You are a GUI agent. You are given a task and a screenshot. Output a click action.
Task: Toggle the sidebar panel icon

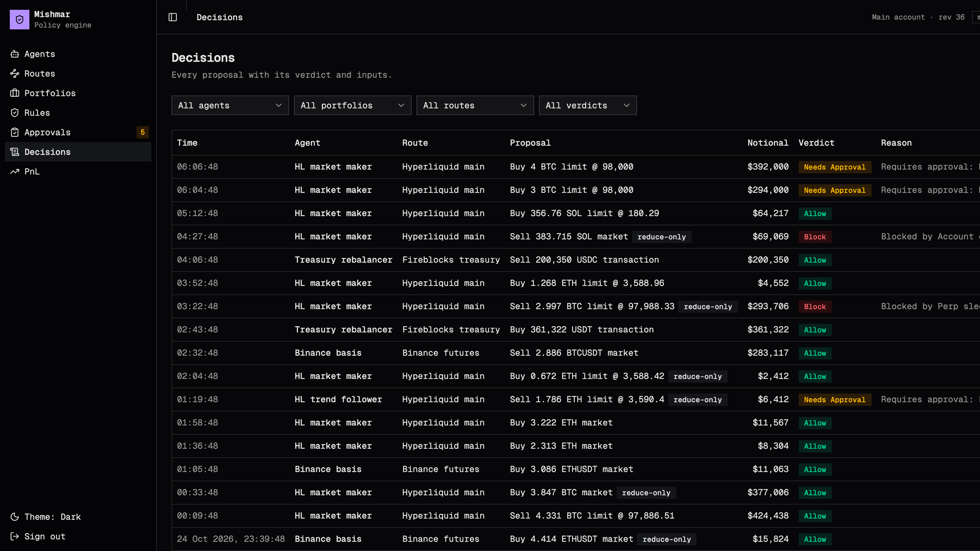click(x=173, y=17)
